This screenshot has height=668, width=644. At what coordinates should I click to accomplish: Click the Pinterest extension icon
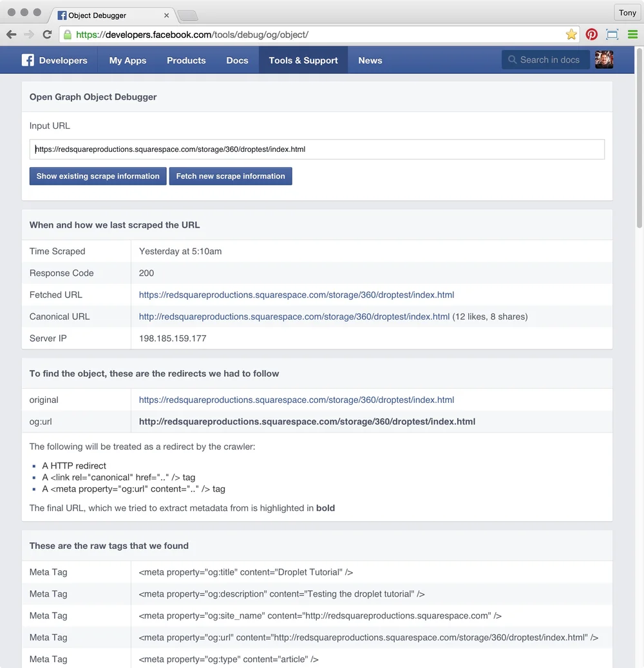(592, 35)
